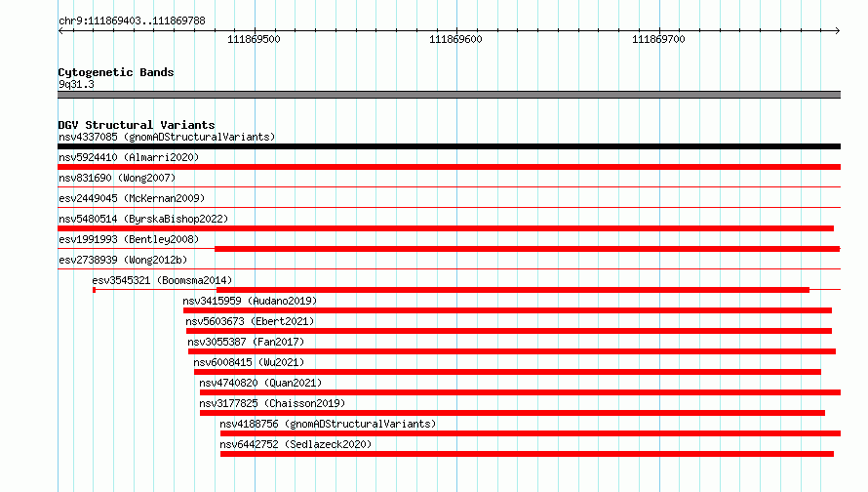Click the black bar of nsv4337085
Image resolution: width=868 pixels, height=492 pixels.
pos(449,146)
